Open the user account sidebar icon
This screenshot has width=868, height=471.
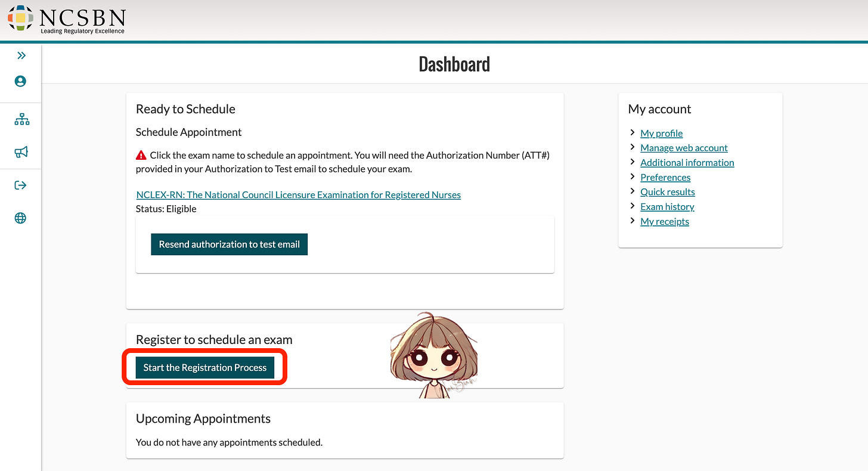tap(21, 81)
